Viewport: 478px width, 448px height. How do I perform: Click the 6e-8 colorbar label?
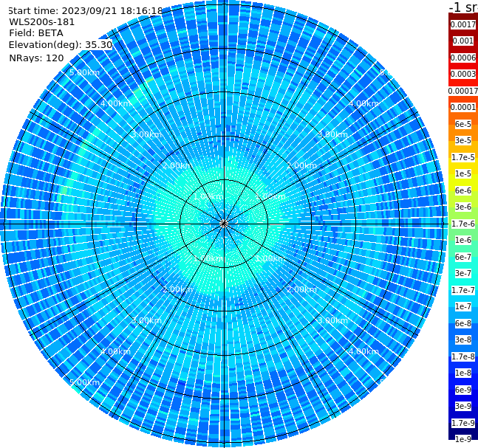click(463, 323)
